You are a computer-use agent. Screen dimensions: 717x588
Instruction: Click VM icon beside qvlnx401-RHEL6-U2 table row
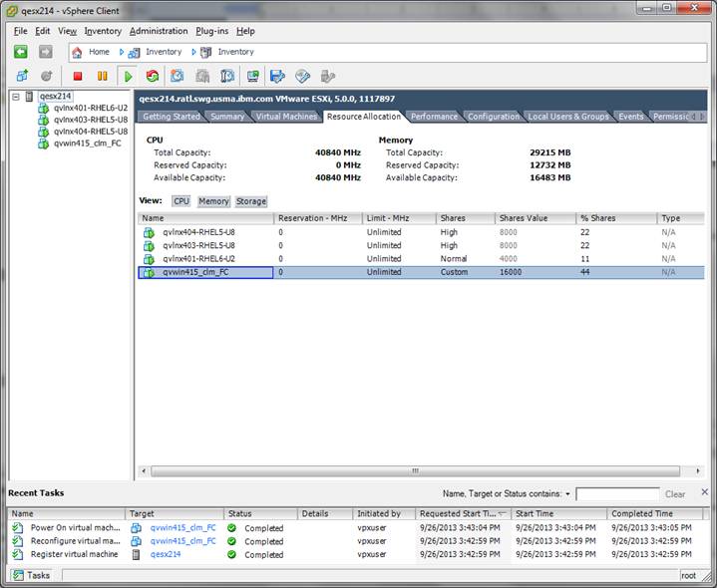[149, 259]
